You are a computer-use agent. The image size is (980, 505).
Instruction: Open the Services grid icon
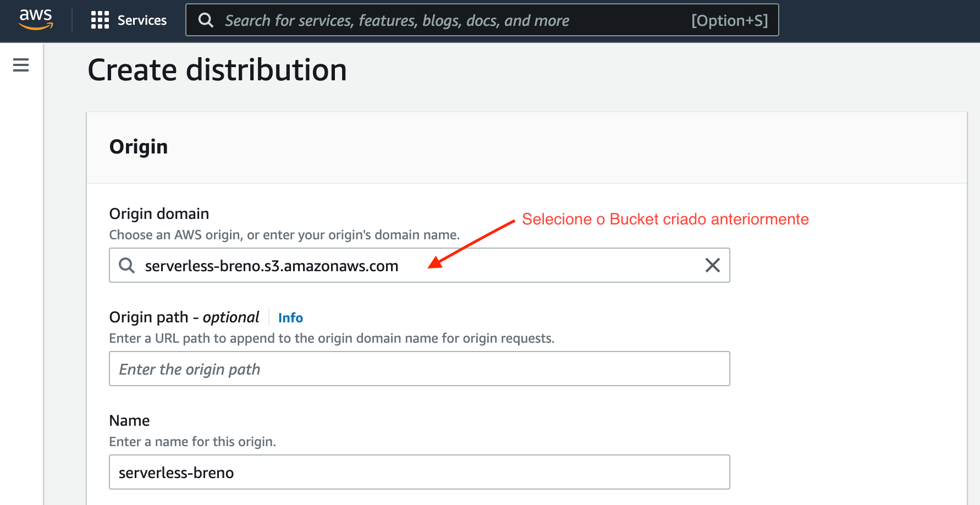pyautogui.click(x=100, y=20)
